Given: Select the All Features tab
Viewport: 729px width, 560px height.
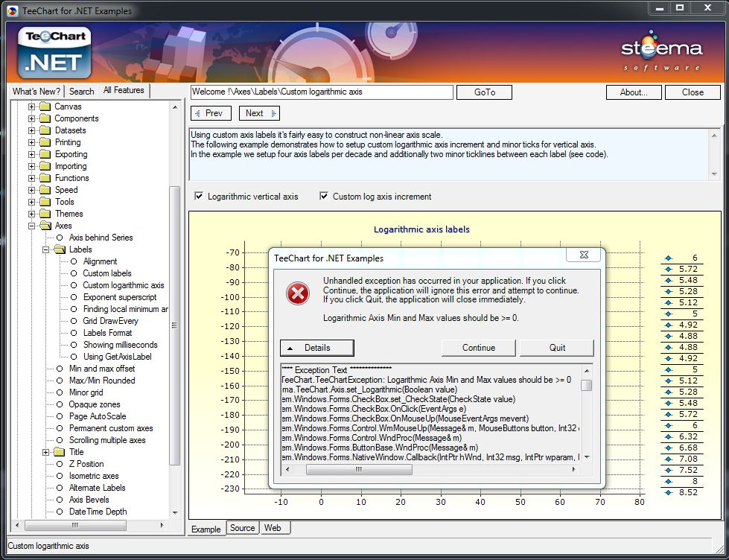Looking at the screenshot, I should [x=124, y=90].
